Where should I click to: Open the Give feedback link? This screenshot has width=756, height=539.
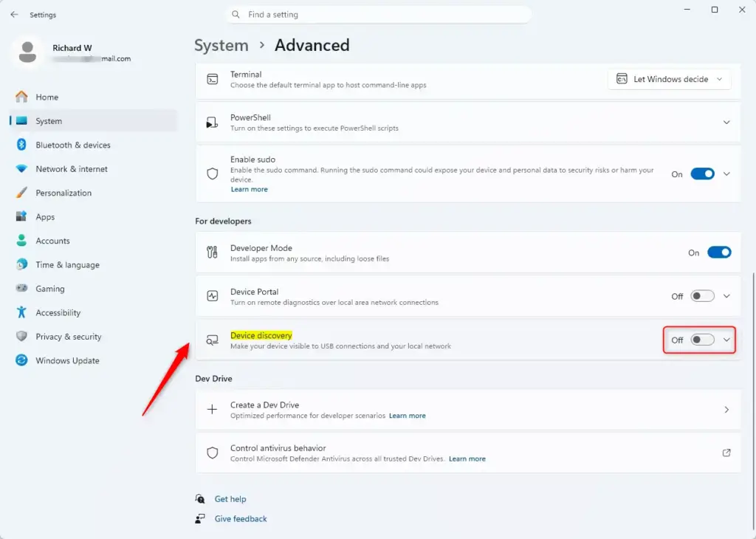click(x=241, y=519)
